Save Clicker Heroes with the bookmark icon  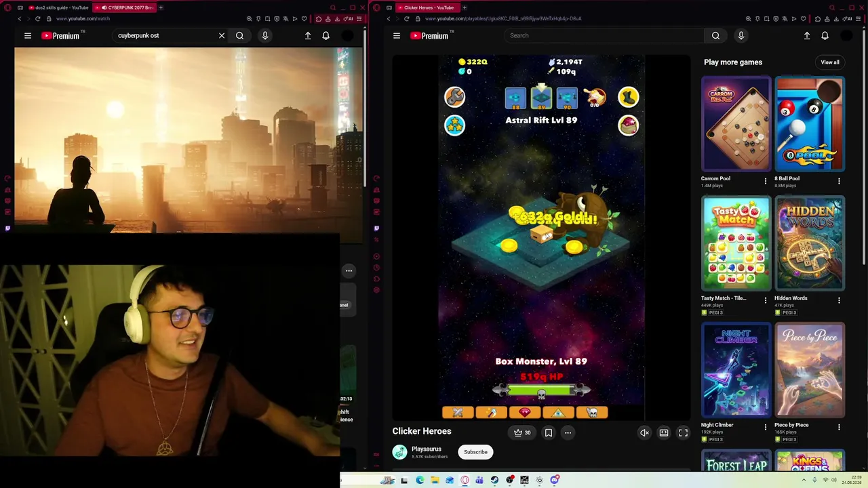pos(549,432)
